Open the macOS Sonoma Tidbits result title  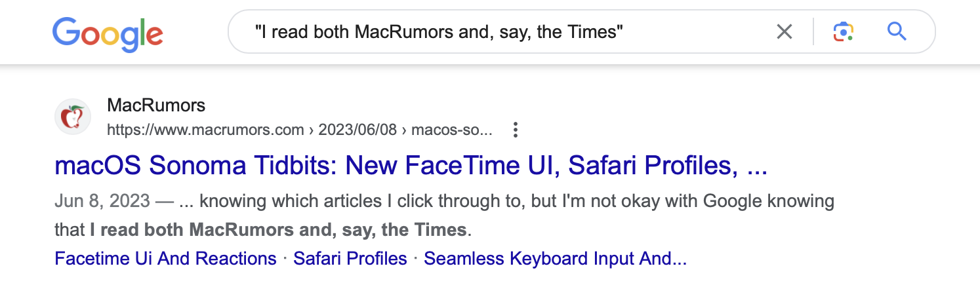[x=411, y=166]
